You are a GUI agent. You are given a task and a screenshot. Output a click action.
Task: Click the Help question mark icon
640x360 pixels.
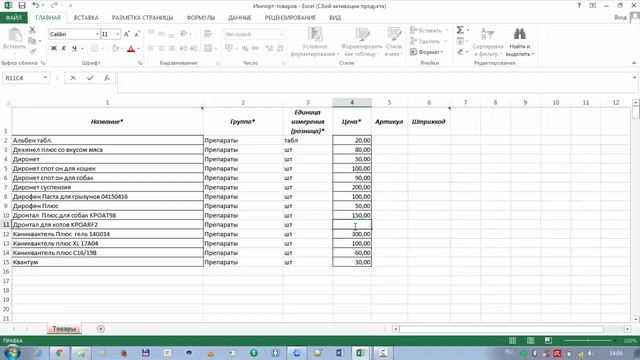click(x=579, y=5)
